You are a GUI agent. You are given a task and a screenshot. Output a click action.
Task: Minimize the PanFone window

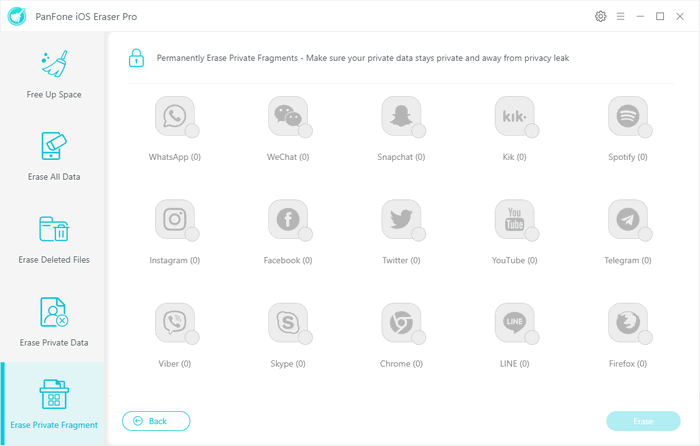[640, 17]
